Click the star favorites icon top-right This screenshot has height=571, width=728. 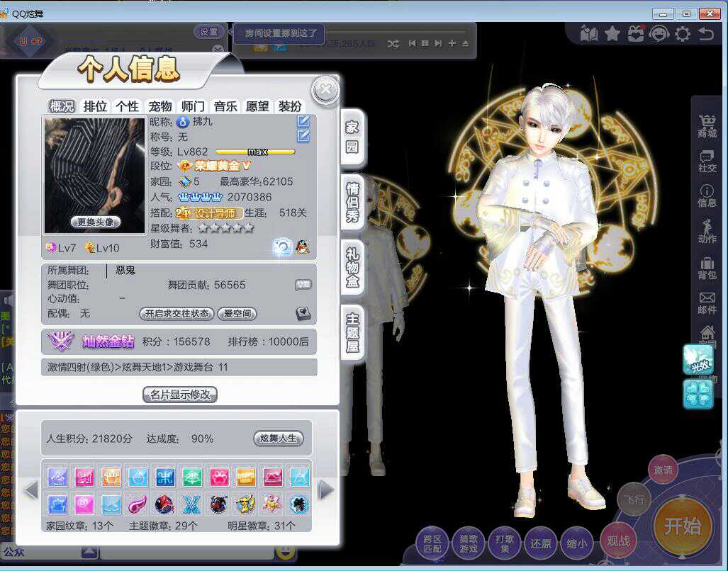612,34
